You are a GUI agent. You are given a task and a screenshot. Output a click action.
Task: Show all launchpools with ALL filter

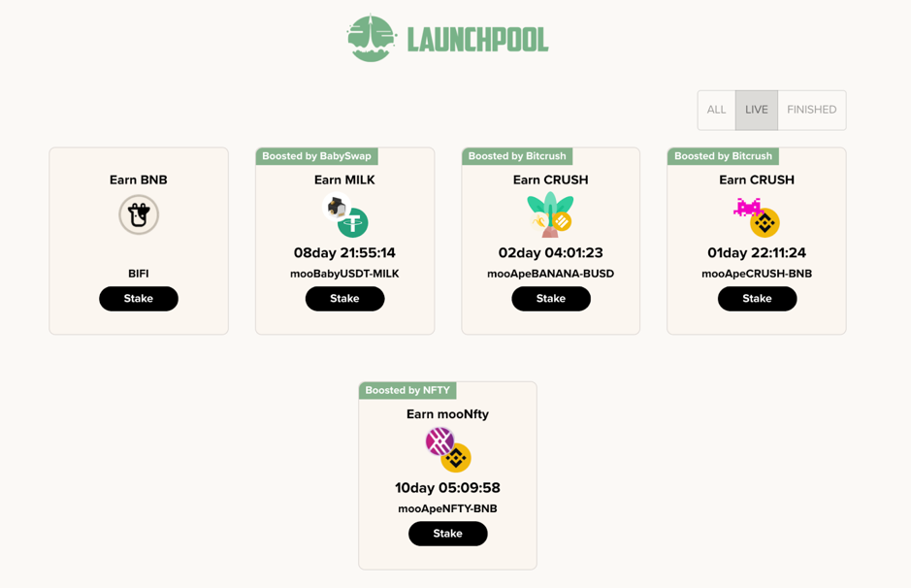[x=716, y=110]
